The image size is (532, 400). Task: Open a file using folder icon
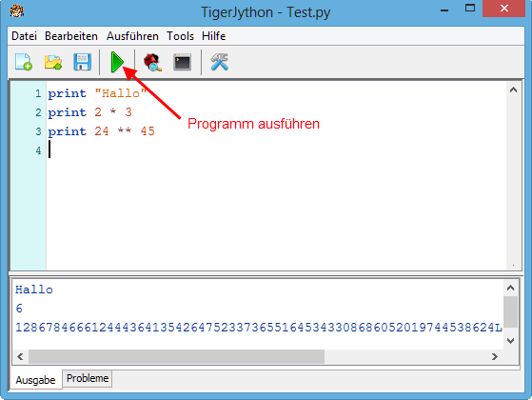click(x=53, y=62)
